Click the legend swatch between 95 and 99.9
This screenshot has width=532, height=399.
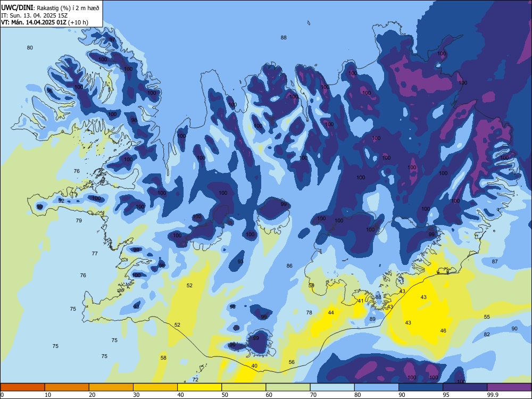click(465, 387)
